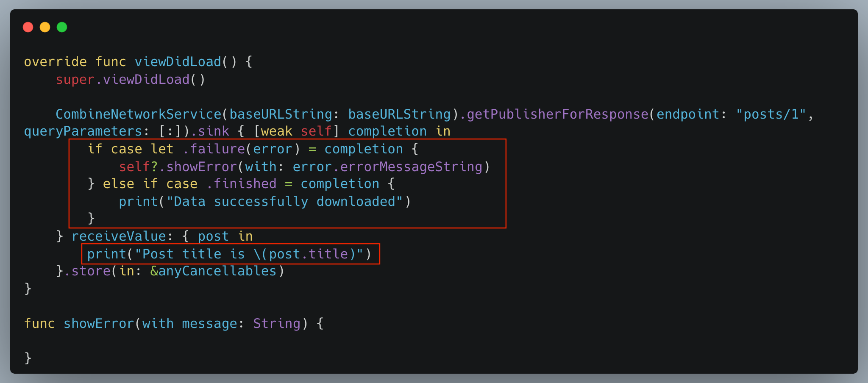Click the showError function declaration
This screenshot has height=383, width=868.
pyautogui.click(x=98, y=324)
